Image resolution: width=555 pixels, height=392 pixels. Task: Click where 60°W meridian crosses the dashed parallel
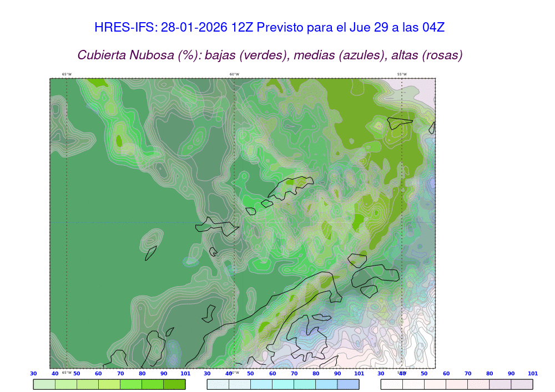coord(234,223)
